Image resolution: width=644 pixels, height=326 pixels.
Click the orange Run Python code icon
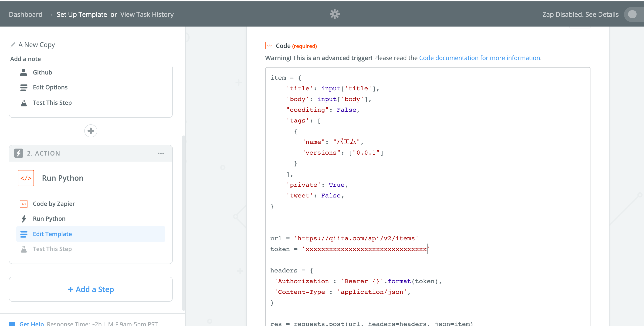pos(26,178)
